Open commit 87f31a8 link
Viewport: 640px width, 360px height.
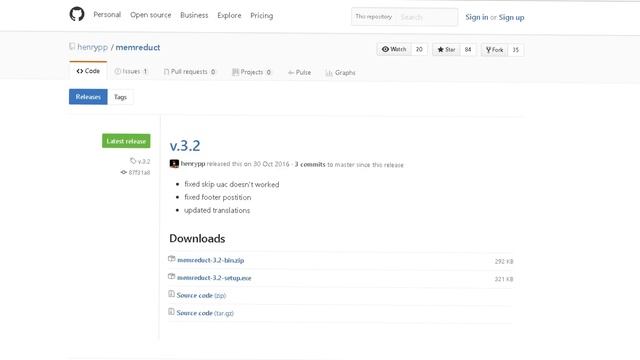click(139, 173)
